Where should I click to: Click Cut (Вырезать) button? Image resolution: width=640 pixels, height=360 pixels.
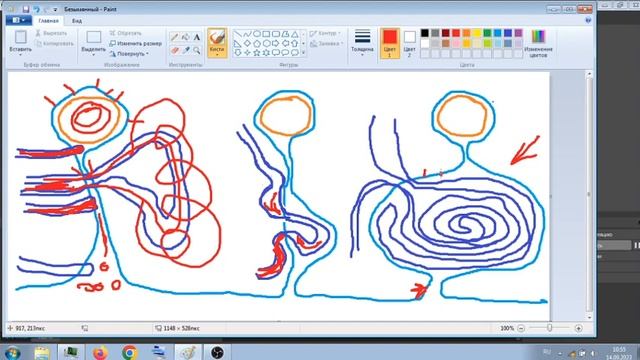tap(51, 33)
